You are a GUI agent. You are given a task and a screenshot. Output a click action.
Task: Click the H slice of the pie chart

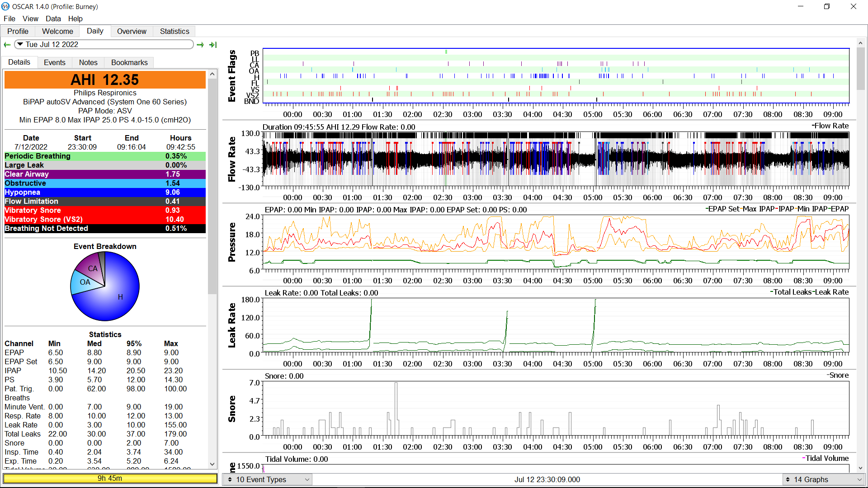pyautogui.click(x=120, y=297)
